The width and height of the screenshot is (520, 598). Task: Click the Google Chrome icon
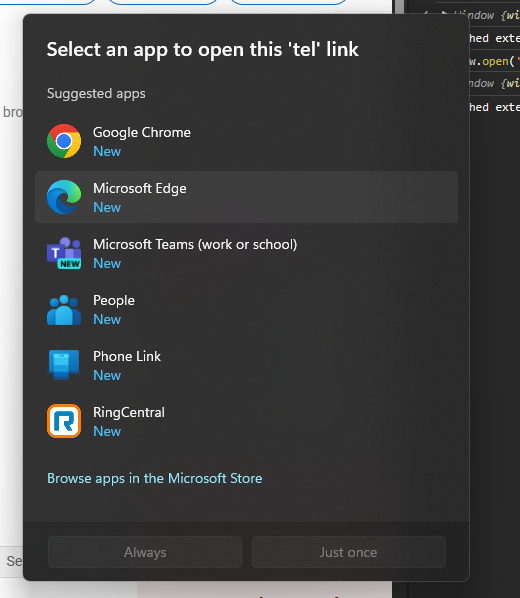click(x=64, y=141)
